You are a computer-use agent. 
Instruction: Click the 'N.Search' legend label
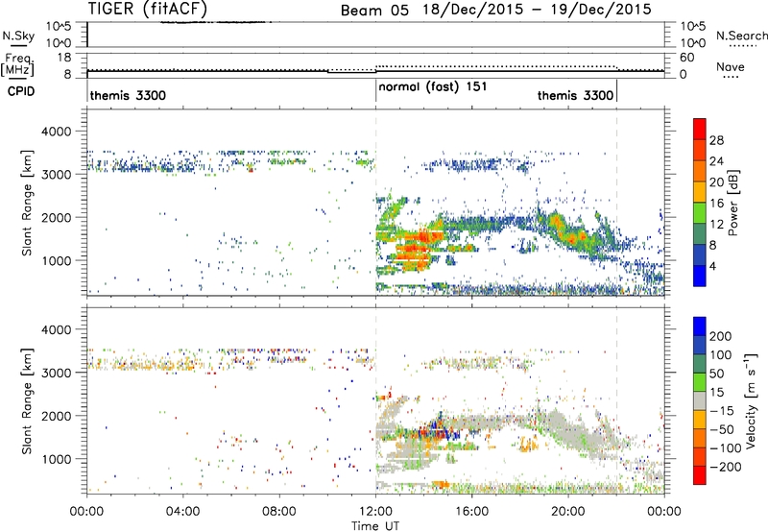(741, 36)
